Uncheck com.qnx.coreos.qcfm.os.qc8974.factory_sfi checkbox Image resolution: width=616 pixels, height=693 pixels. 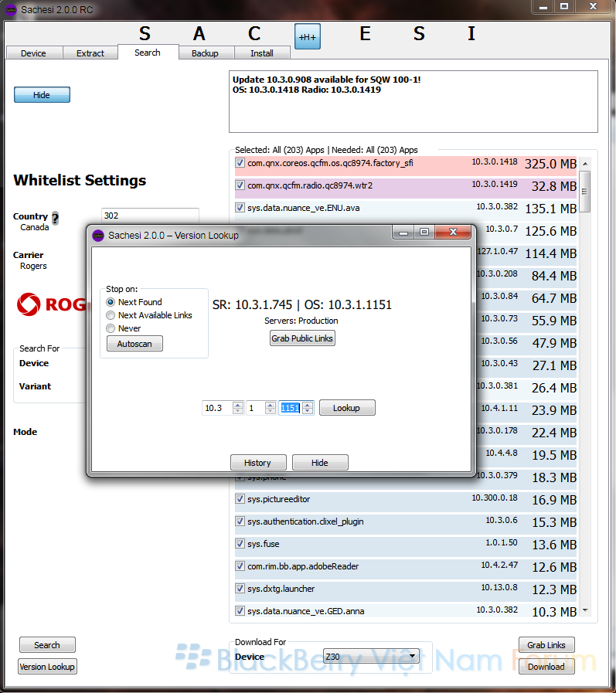tap(240, 163)
